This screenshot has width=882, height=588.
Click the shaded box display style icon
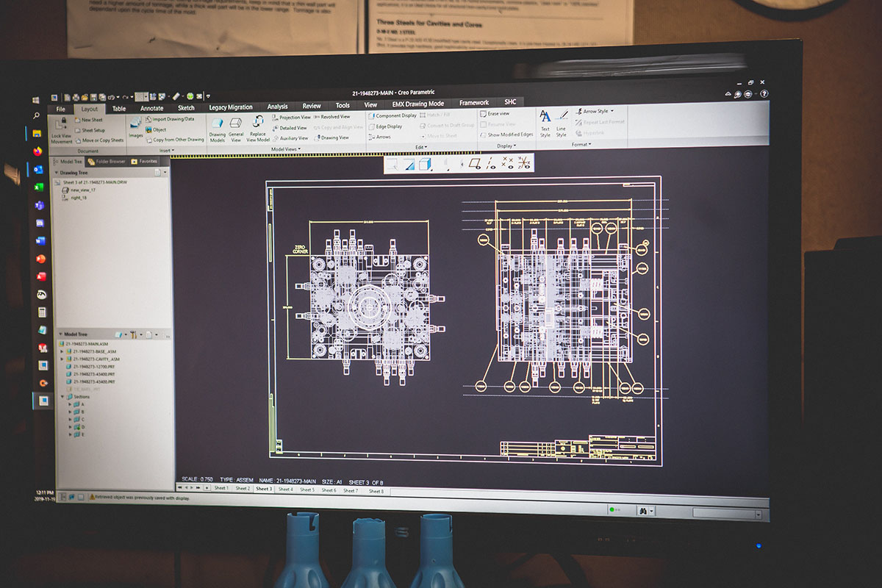[x=425, y=164]
